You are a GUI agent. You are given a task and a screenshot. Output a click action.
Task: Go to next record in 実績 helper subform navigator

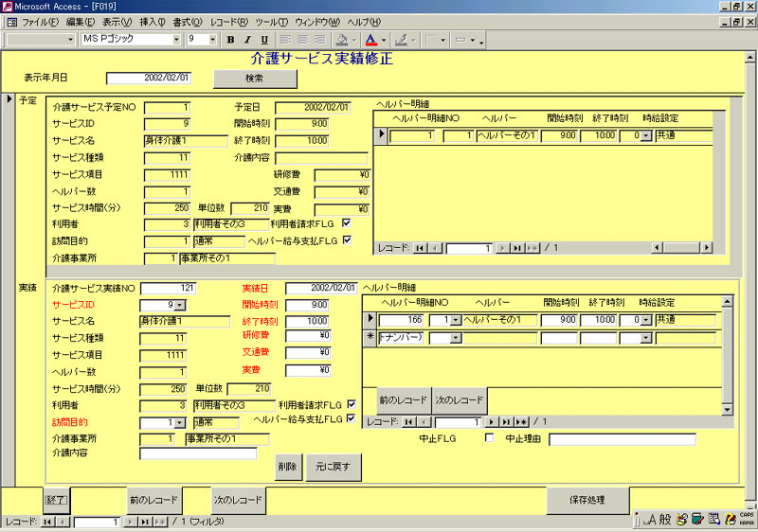491,422
